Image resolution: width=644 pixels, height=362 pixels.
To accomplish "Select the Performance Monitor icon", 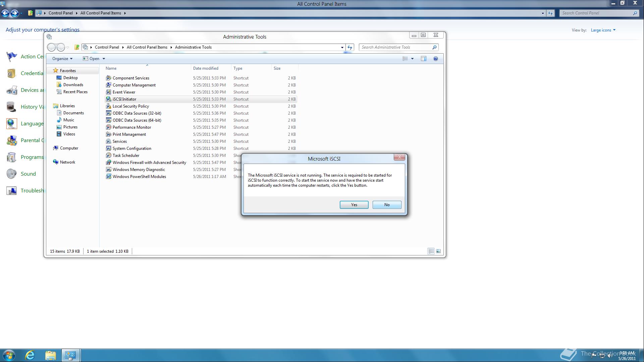I will click(108, 127).
